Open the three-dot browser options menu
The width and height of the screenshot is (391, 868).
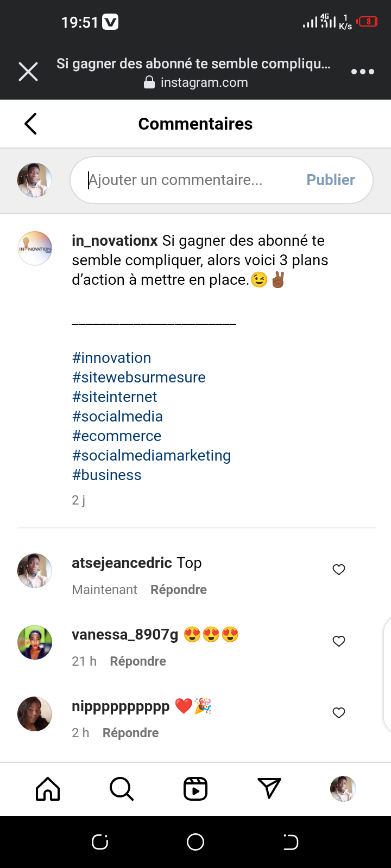tap(362, 72)
